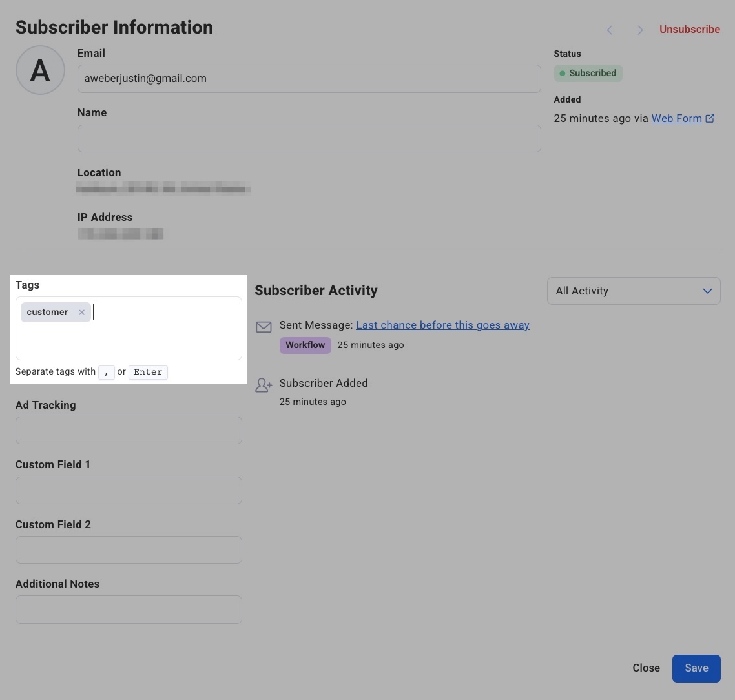The width and height of the screenshot is (735, 700).
Task: Click in the Tags input box
Action: (x=161, y=336)
